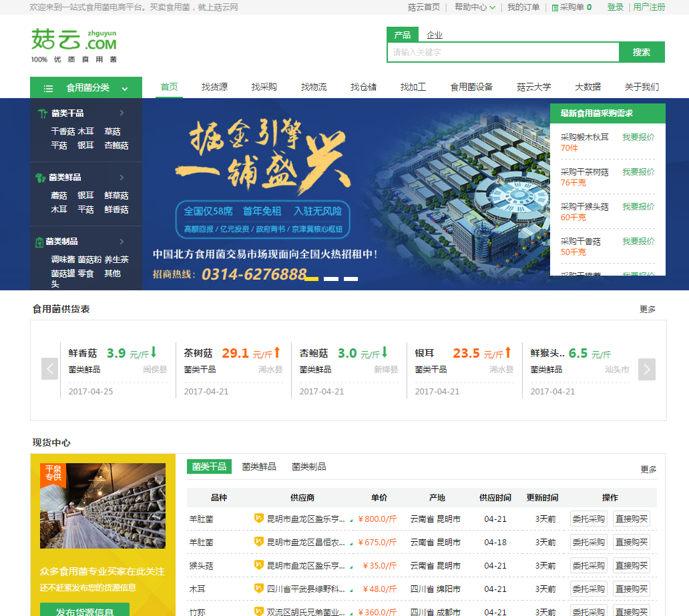Open the 食用菌设备 nav item
689x616 pixels.
click(471, 87)
